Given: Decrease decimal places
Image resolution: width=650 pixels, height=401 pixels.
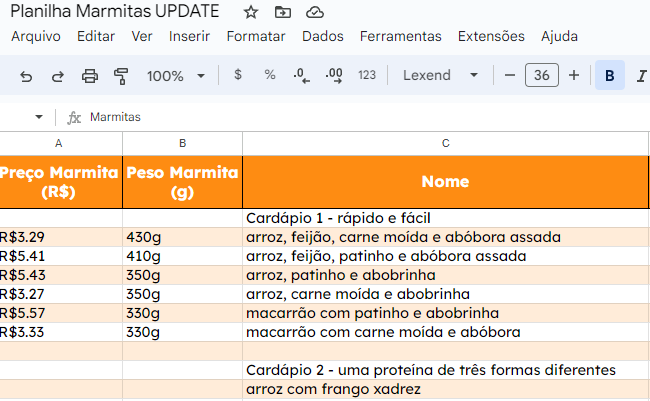Looking at the screenshot, I should 301,76.
